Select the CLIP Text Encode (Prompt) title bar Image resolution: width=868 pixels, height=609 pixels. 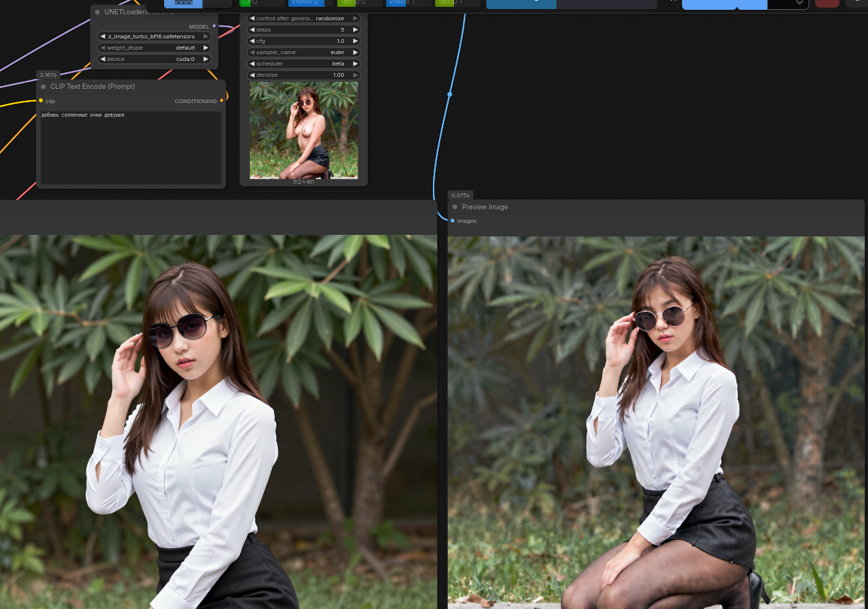tap(131, 87)
